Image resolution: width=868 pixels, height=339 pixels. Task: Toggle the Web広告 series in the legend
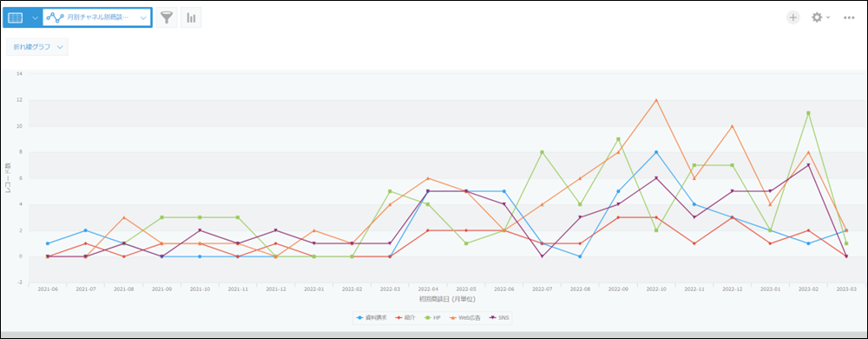(466, 317)
